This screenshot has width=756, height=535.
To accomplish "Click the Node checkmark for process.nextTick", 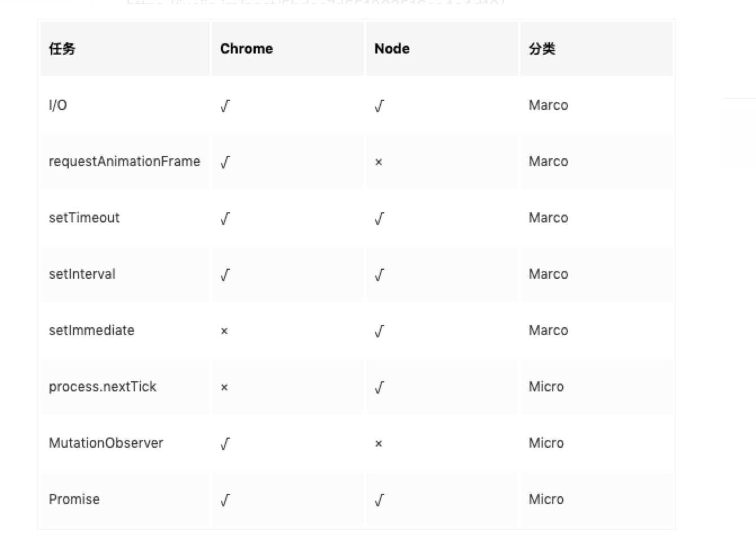I will coord(380,387).
